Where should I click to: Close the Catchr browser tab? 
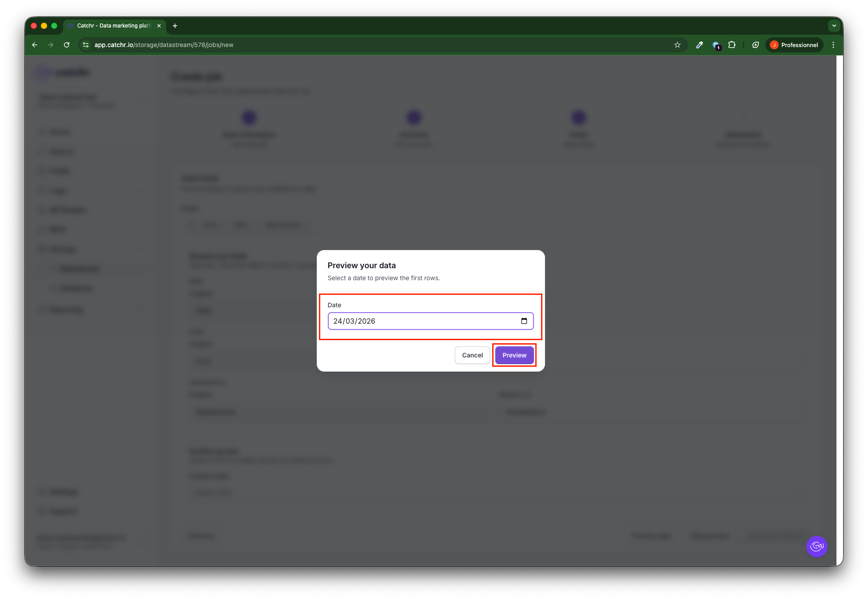point(159,26)
